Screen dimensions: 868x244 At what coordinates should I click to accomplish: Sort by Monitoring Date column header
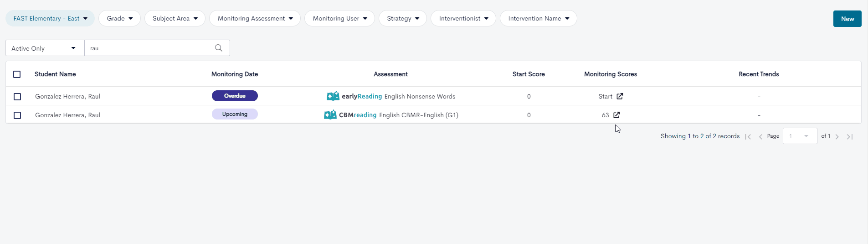235,74
